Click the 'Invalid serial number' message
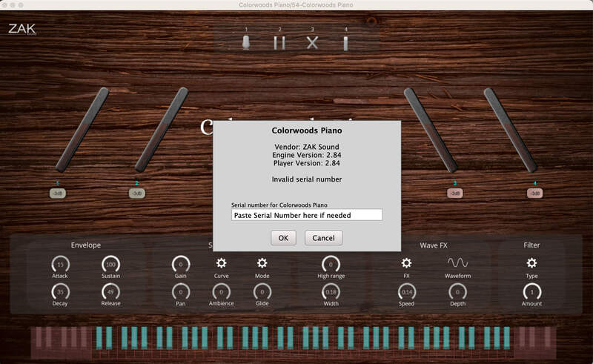The image size is (593, 364). tap(307, 179)
